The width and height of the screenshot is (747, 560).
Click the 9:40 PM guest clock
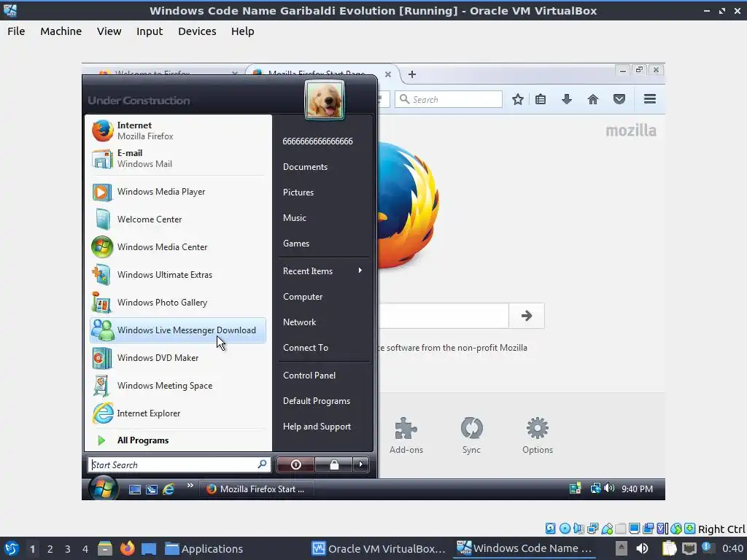pyautogui.click(x=637, y=489)
